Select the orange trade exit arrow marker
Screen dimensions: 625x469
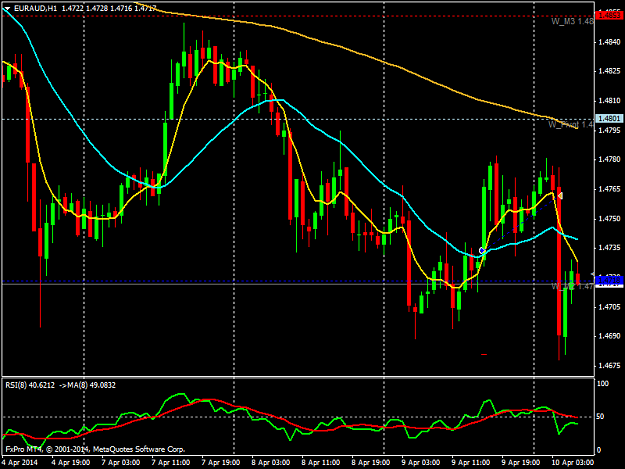pyautogui.click(x=560, y=196)
